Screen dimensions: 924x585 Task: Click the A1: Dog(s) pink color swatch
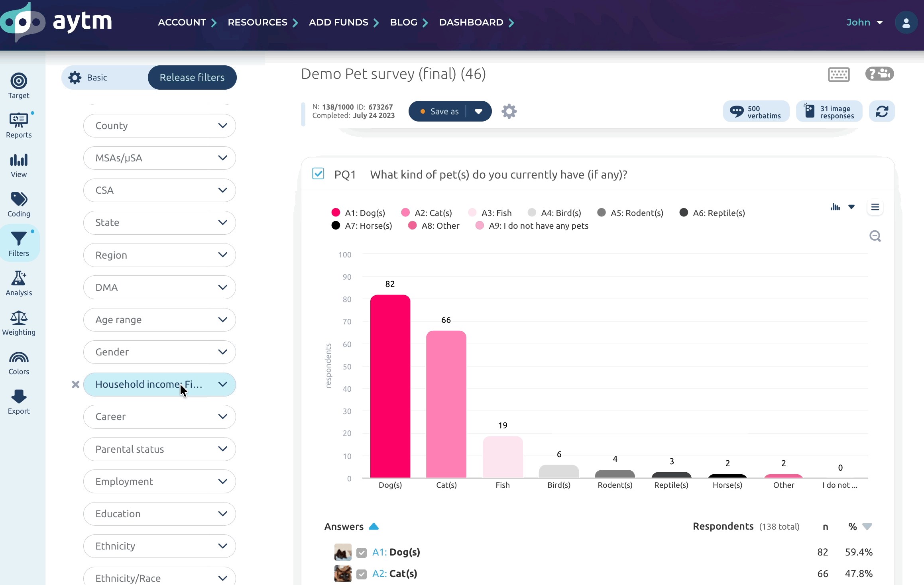coord(336,212)
